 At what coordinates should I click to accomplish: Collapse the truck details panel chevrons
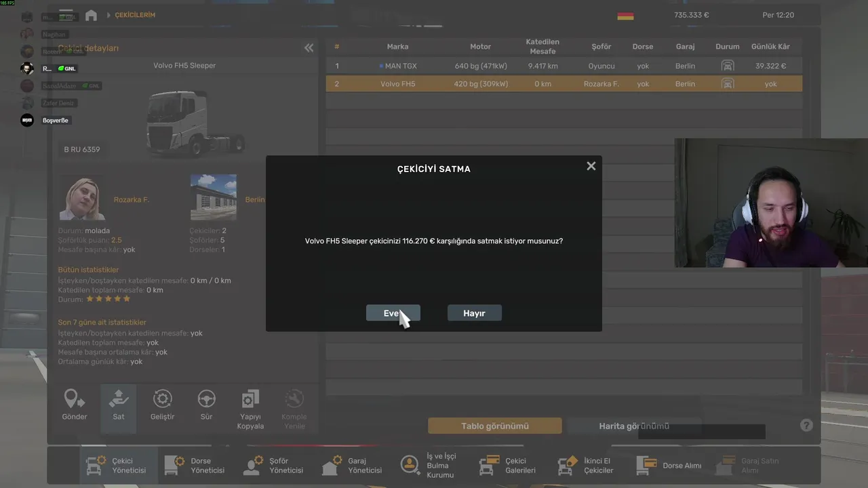click(309, 47)
